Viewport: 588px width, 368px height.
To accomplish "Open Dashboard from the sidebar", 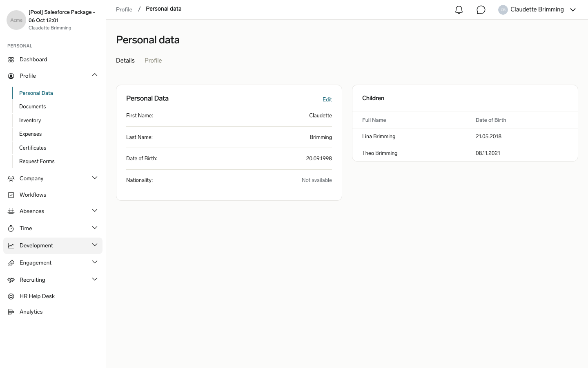I will [33, 60].
